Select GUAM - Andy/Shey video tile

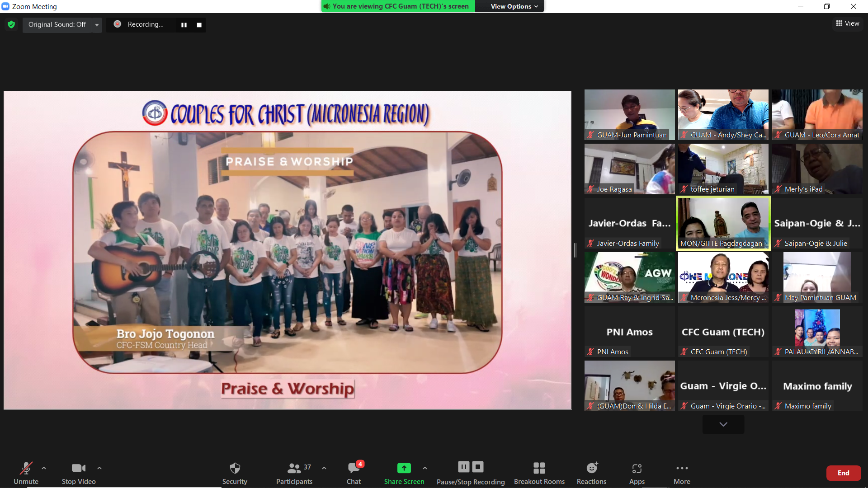[x=723, y=114]
